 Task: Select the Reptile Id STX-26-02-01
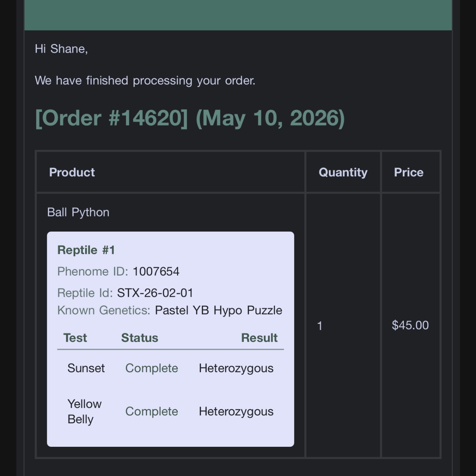click(155, 293)
